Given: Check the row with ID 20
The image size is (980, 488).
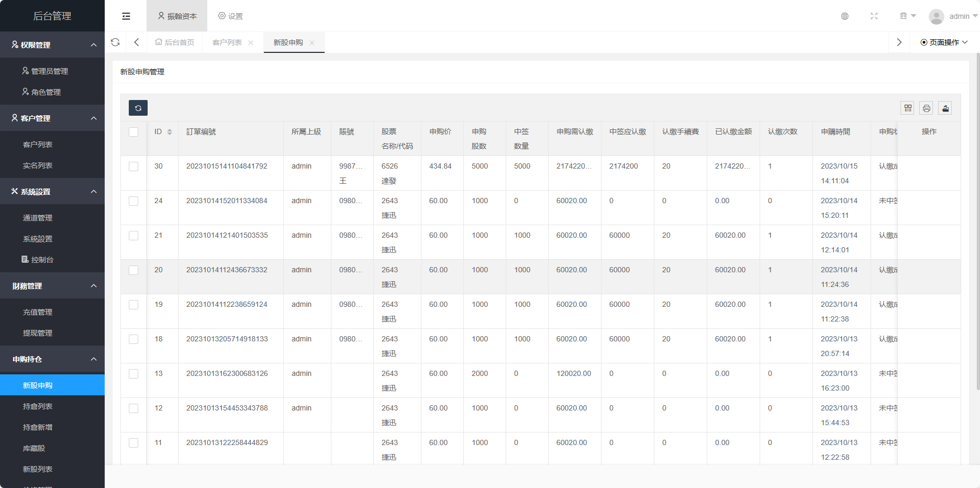Looking at the screenshot, I should point(133,270).
